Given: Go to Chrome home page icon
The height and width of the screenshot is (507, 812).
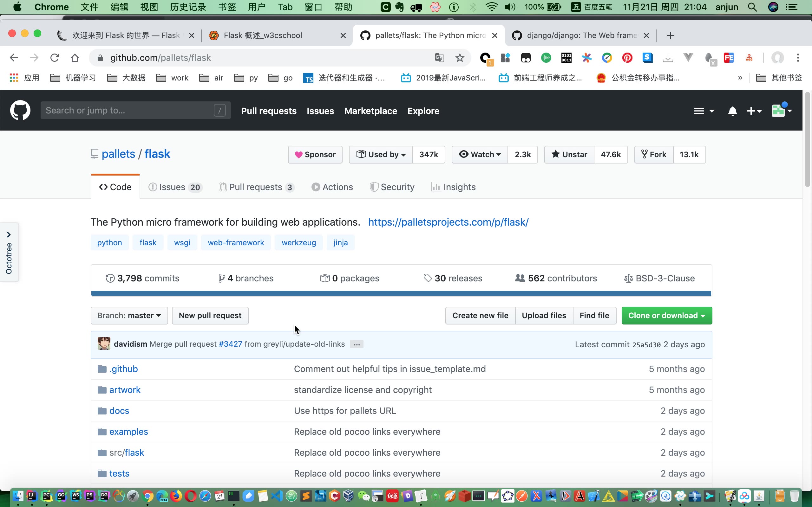Looking at the screenshot, I should (75, 58).
